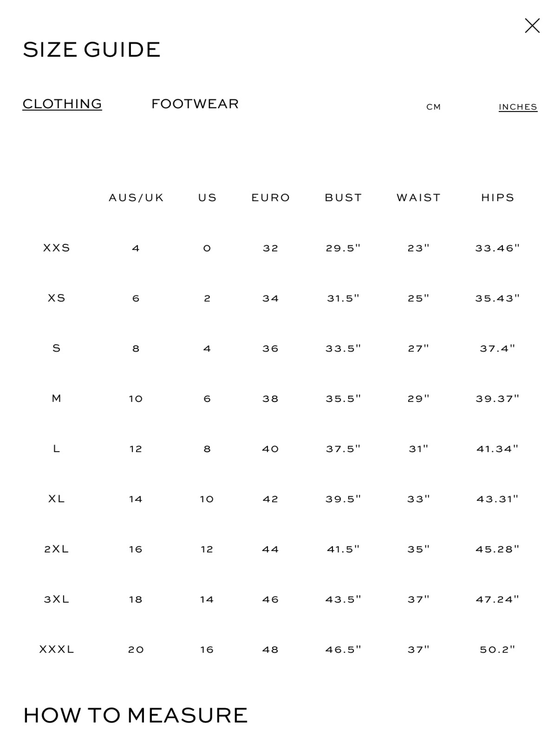Viewport: 560px width, 746px height.
Task: Click the 33.46" hips value for XXS
Action: [497, 248]
